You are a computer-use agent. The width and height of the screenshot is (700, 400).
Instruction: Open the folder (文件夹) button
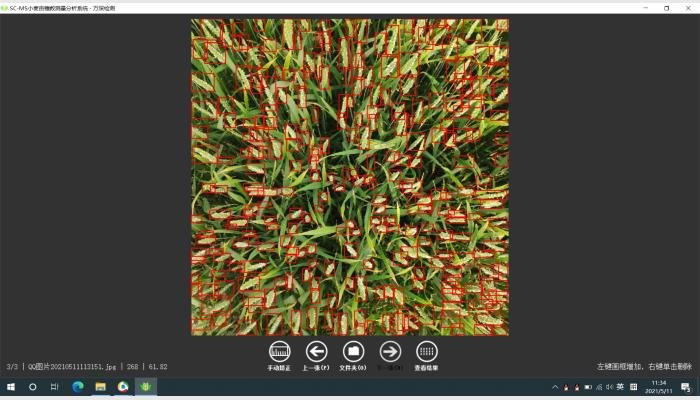pos(353,352)
